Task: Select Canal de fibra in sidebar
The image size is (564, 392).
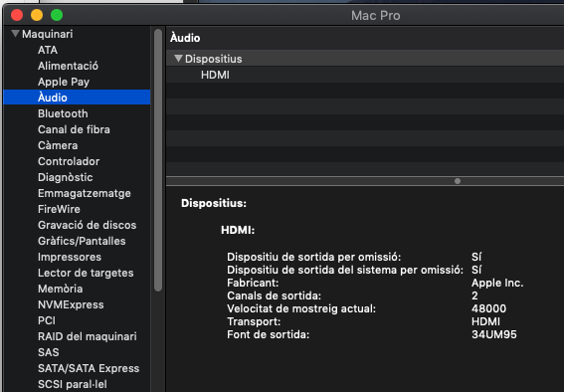Action: point(74,129)
